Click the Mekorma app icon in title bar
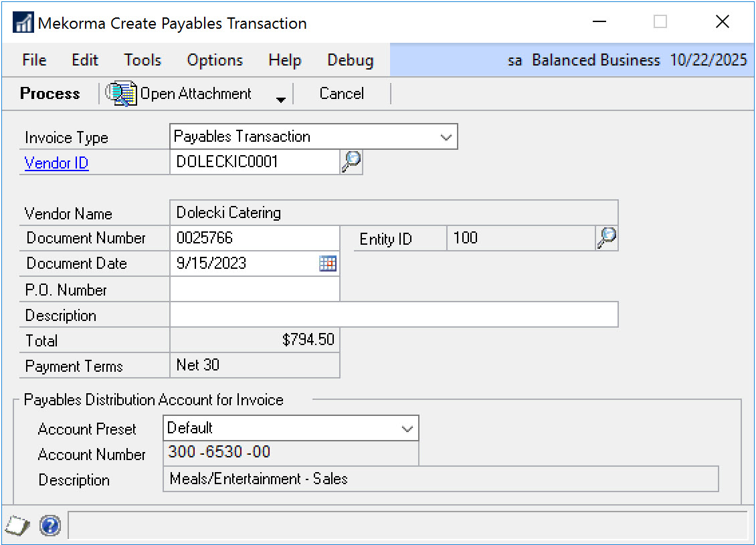The width and height of the screenshot is (756, 545). click(23, 23)
